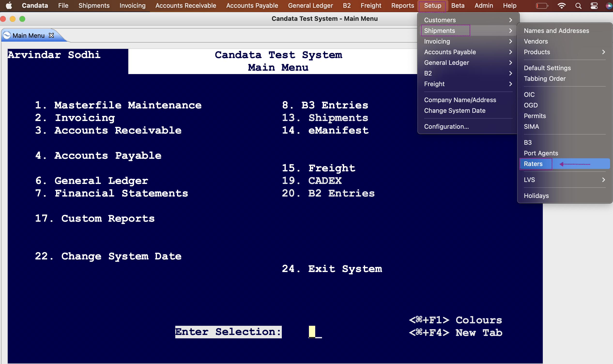Image resolution: width=613 pixels, height=364 pixels.
Task: Open the Invoicing menu in the menu bar
Action: [x=132, y=6]
